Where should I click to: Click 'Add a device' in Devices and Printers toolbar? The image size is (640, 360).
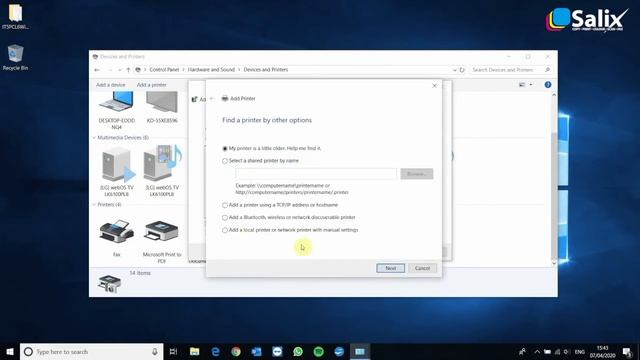click(x=111, y=85)
